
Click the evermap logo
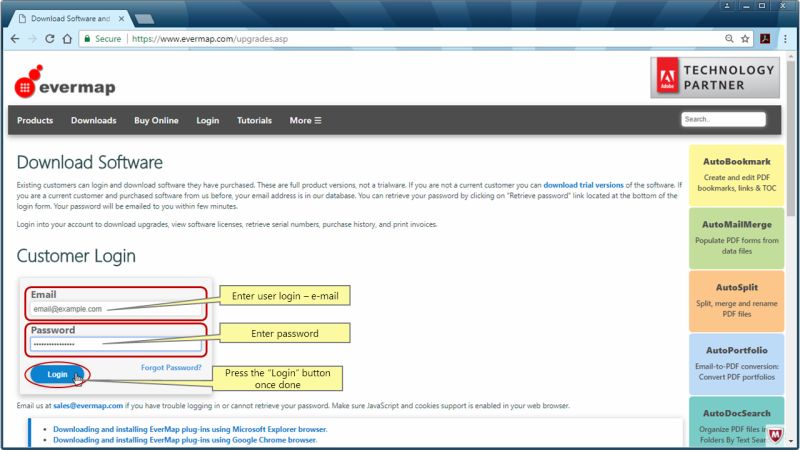tap(65, 82)
